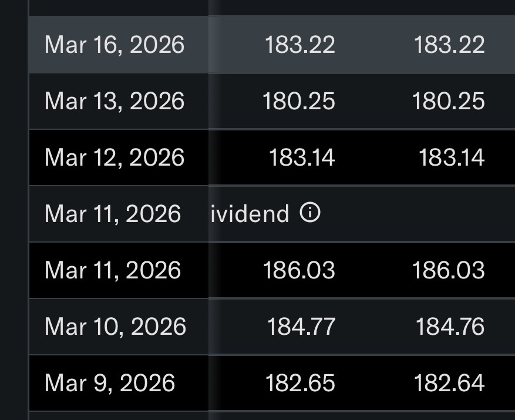Click the info icon beside dividend
The width and height of the screenshot is (515, 420).
point(310,213)
